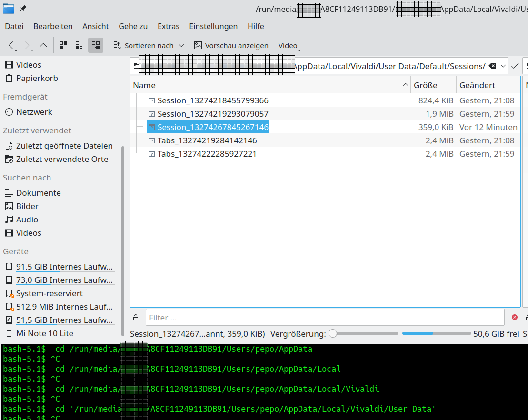Click the Fremdgerät section header

click(25, 97)
